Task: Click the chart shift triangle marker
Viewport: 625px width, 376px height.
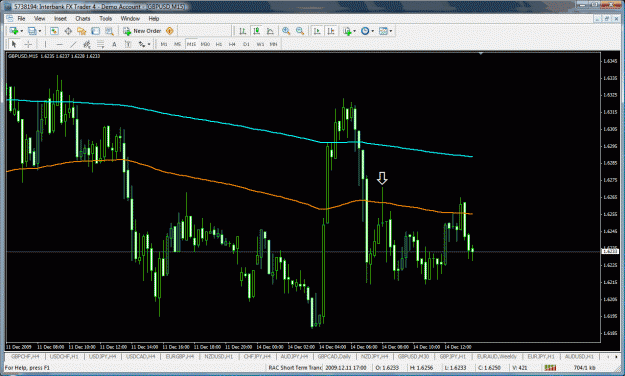Action: [x=481, y=53]
